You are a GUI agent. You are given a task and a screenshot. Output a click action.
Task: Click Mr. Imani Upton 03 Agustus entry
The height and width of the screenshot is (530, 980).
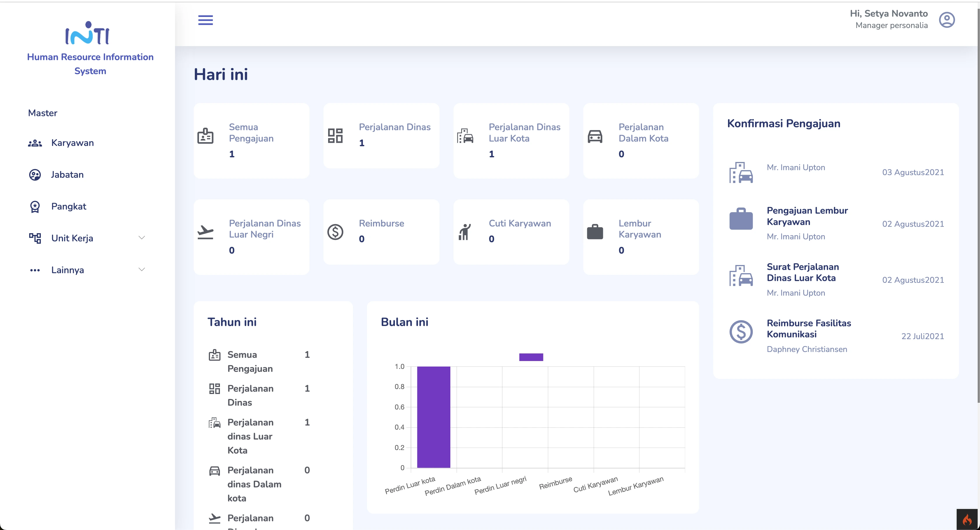[796, 168]
